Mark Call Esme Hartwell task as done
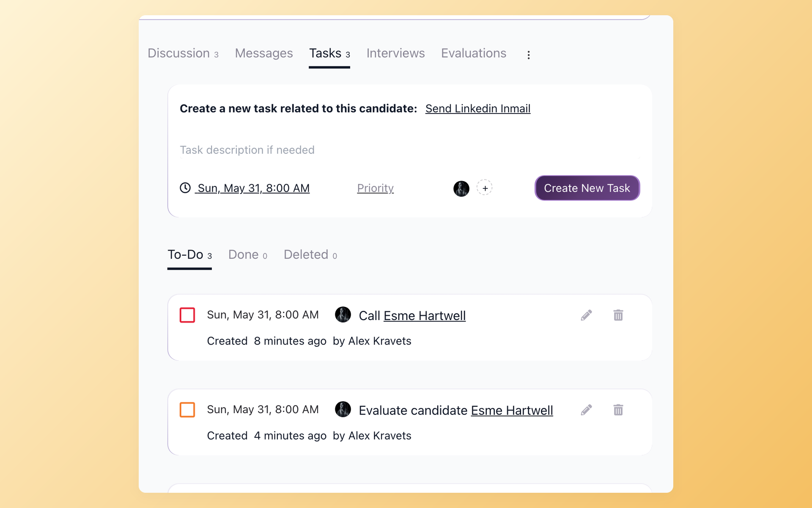 pos(187,315)
